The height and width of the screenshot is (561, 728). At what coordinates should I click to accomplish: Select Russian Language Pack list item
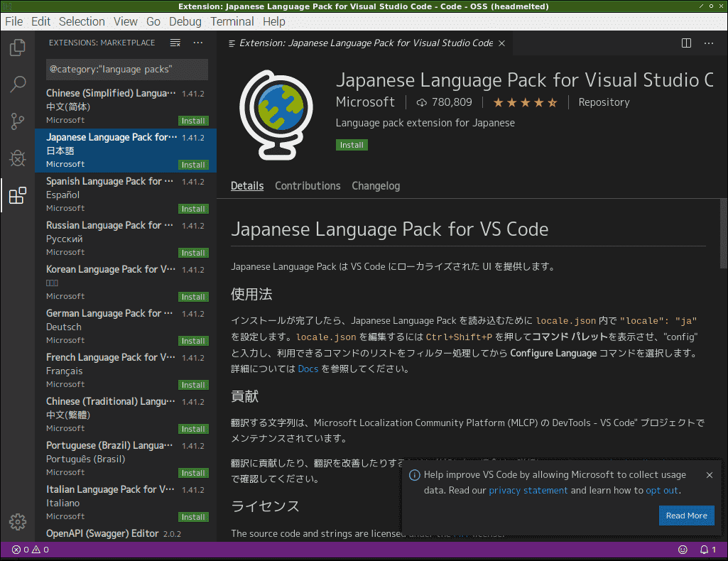[x=125, y=239]
